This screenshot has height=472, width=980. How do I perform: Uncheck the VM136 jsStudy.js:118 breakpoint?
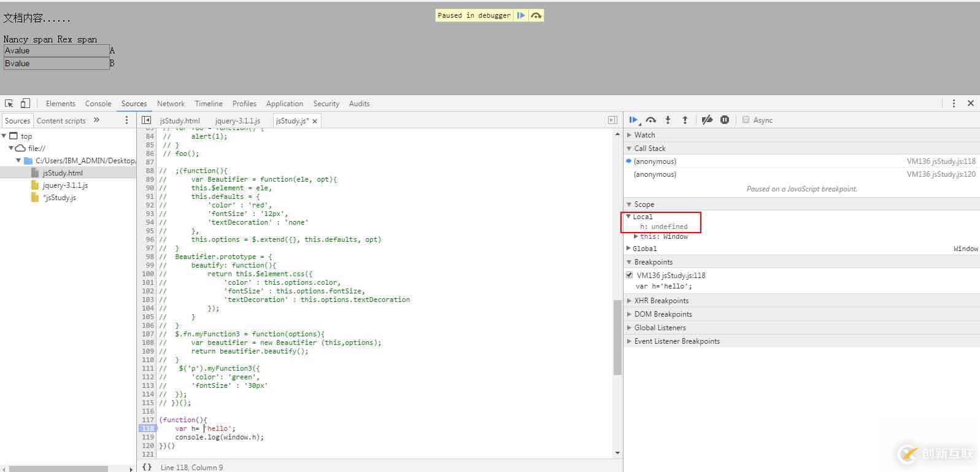629,275
